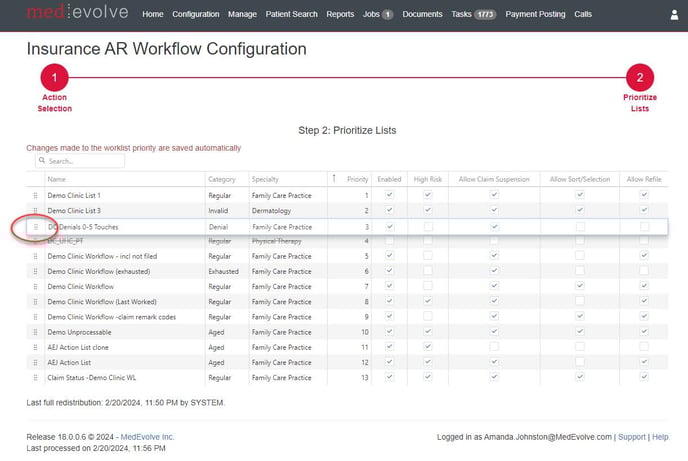Image resolution: width=688 pixels, height=461 pixels.
Task: Click step 2 Prioritize Lists circle
Action: pos(639,78)
